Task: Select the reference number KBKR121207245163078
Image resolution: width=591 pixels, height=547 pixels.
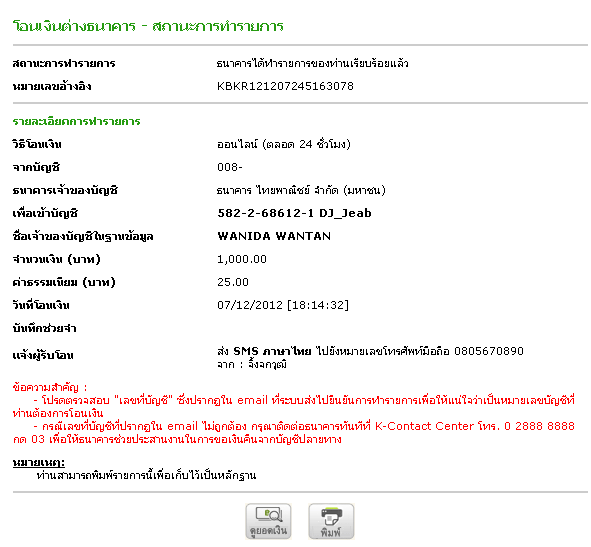Action: (285, 86)
